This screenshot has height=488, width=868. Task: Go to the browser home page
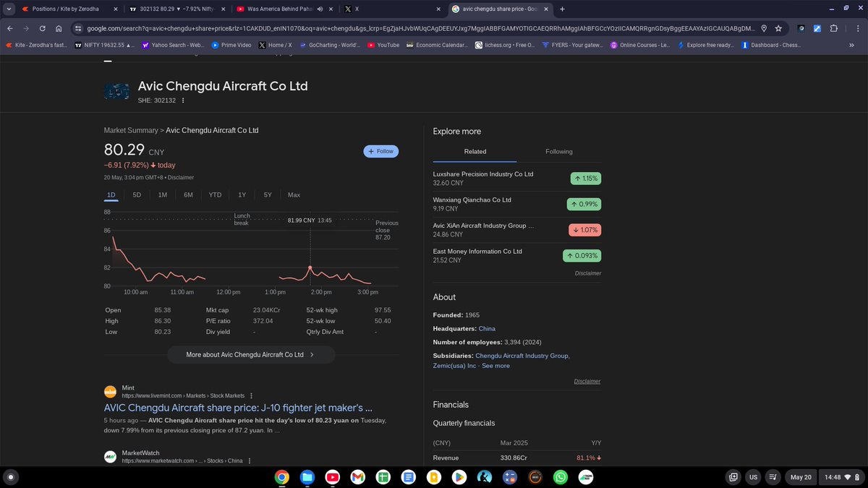59,28
